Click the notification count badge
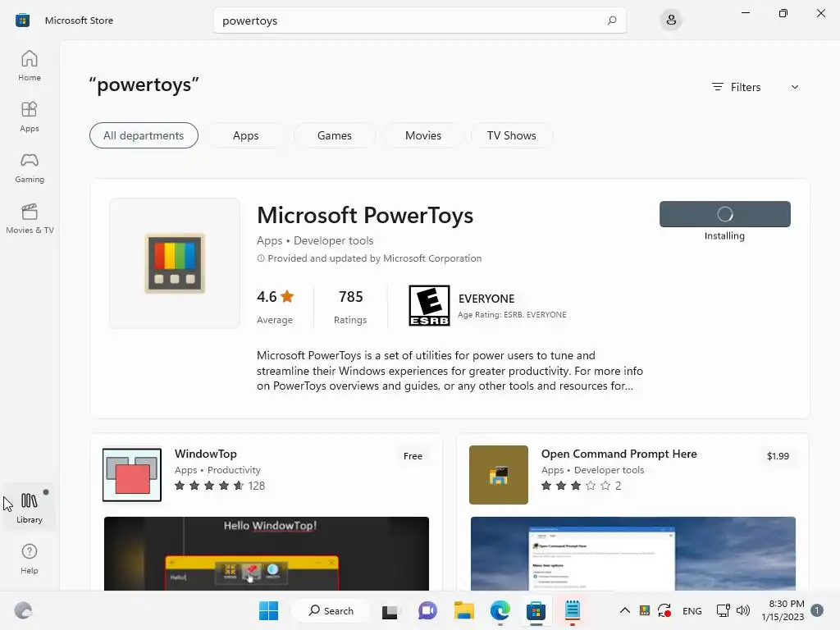 [816, 610]
